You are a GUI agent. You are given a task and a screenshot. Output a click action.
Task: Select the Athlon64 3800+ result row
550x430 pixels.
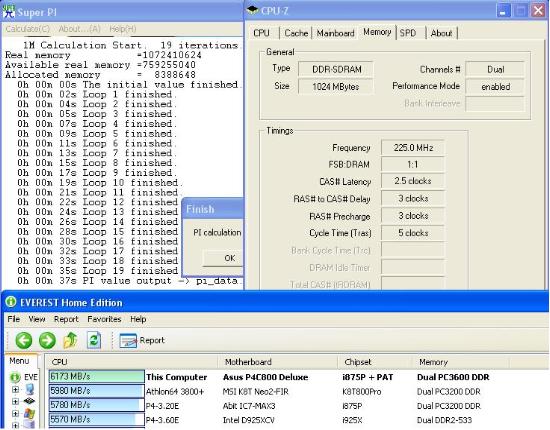pyautogui.click(x=297, y=391)
